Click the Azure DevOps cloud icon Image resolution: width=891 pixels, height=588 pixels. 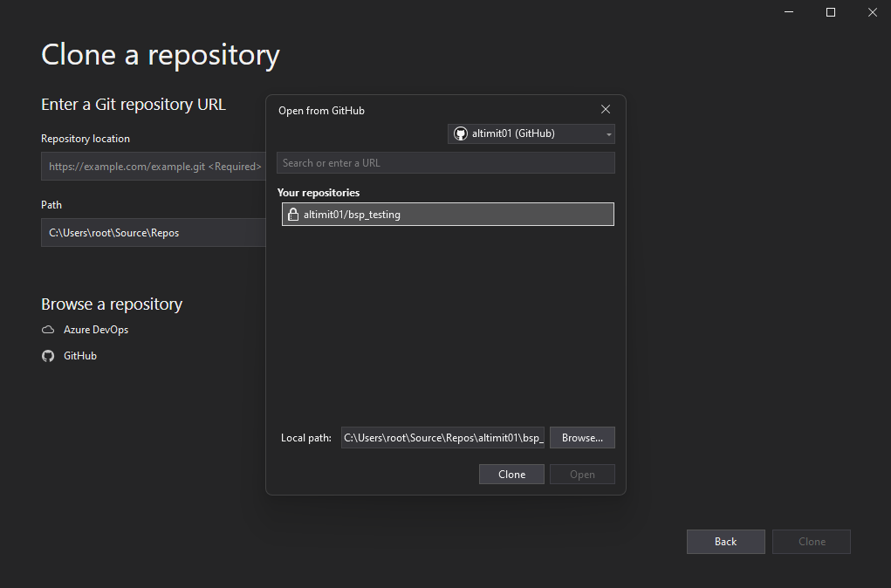[x=48, y=330]
